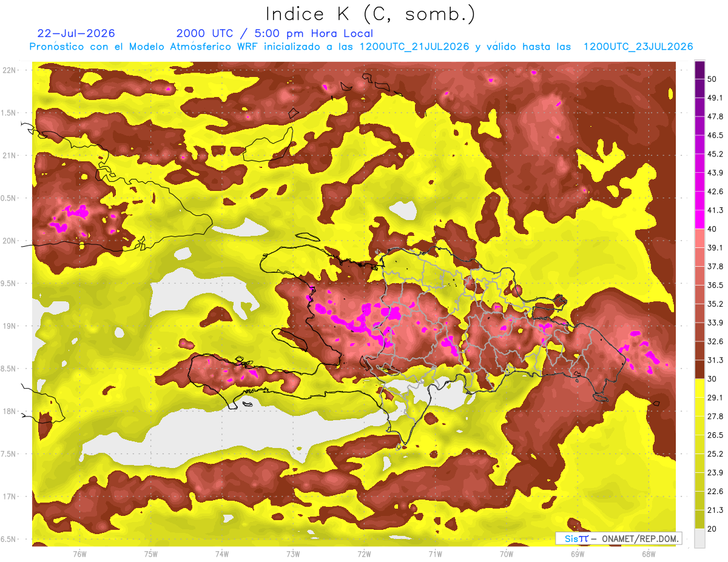Click the legend value '20'
The height and width of the screenshot is (562, 728).
tap(712, 529)
